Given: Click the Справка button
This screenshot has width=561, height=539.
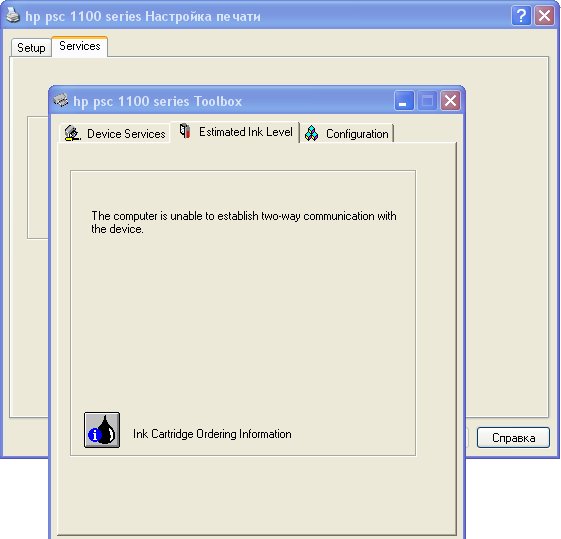Looking at the screenshot, I should [x=513, y=437].
